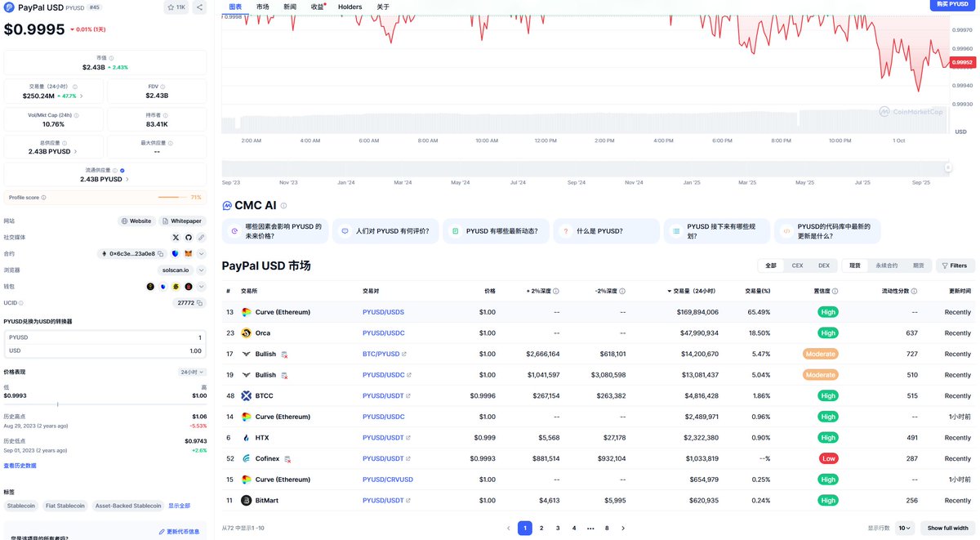Click the chart range scroll handle
The width and height of the screenshot is (980, 540).
(948, 167)
